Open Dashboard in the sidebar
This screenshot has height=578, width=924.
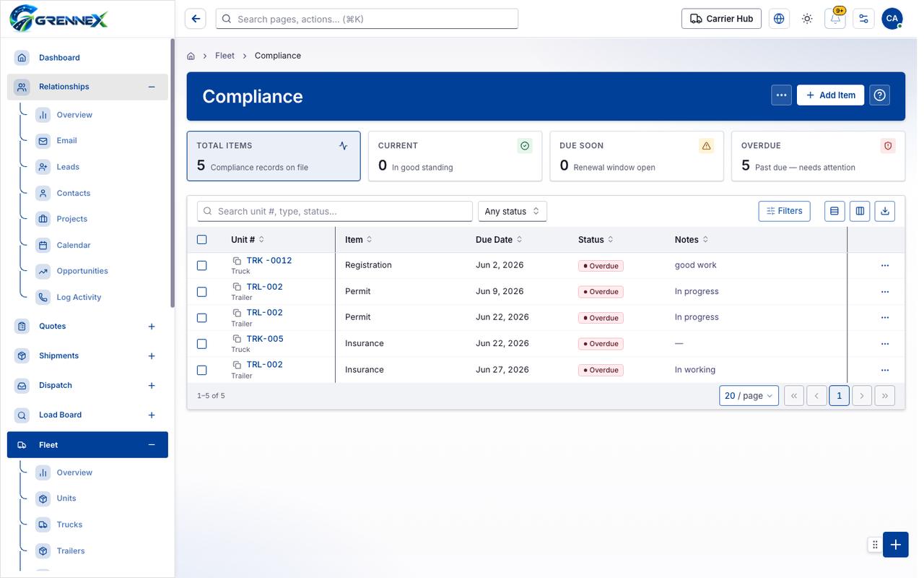point(87,58)
